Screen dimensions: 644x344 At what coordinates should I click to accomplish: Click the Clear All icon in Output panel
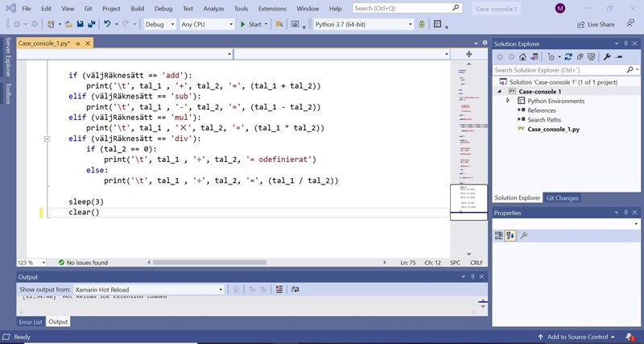point(279,289)
